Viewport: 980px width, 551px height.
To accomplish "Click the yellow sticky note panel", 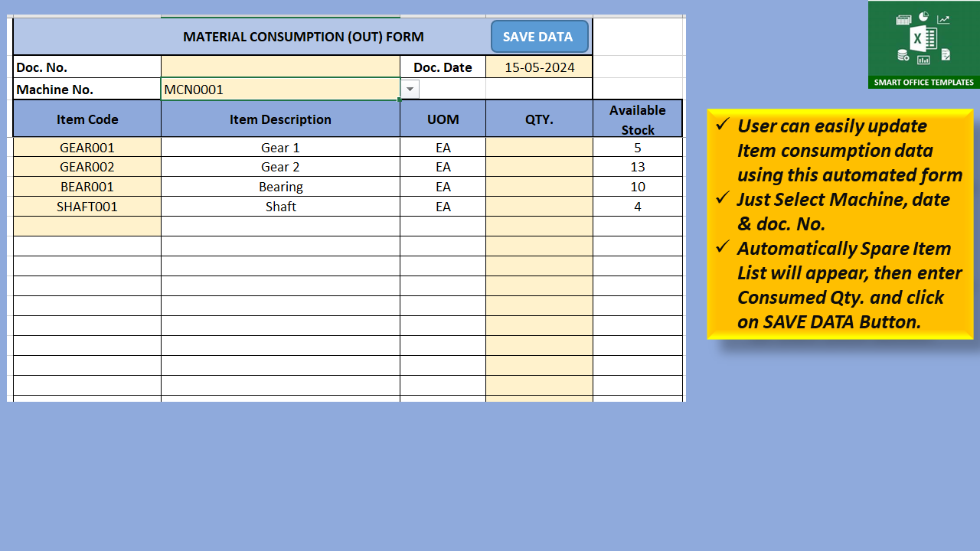I will click(x=840, y=222).
